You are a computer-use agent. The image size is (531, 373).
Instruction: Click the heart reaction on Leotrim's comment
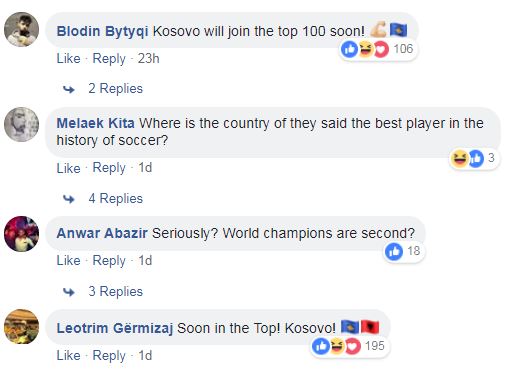(353, 346)
